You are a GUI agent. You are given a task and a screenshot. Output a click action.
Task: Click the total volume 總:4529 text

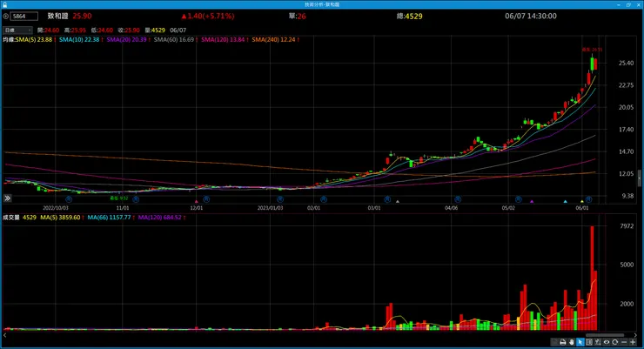coord(410,16)
